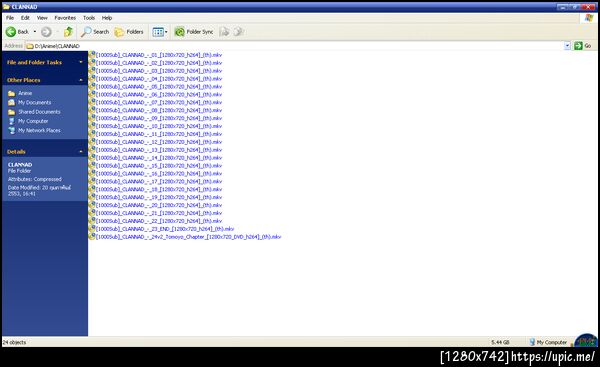The image size is (600, 367).
Task: Select CLANNAD 23_END mkv file name
Action: tap(165, 229)
